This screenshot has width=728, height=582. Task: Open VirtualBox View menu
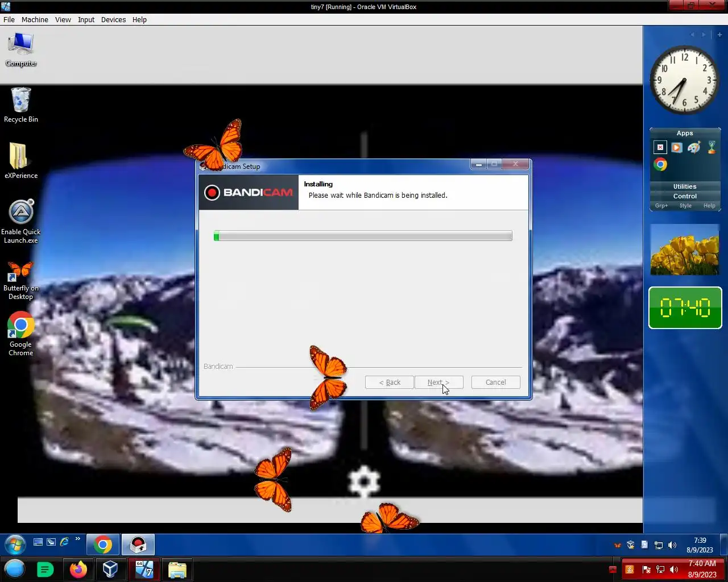(63, 19)
